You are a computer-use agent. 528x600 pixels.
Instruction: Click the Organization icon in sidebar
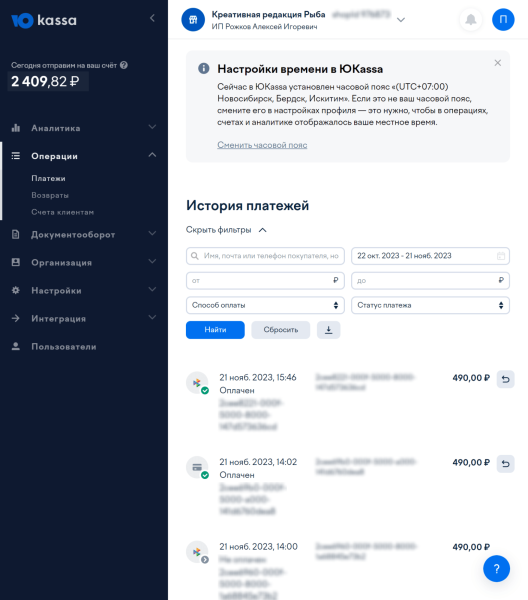[x=16, y=262]
